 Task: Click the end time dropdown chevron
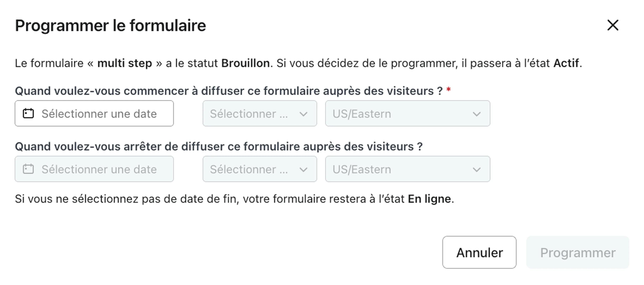(303, 170)
